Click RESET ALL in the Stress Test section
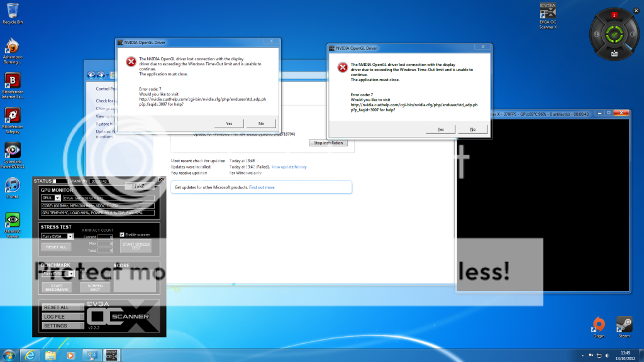This screenshot has width=644, height=362. [56, 247]
